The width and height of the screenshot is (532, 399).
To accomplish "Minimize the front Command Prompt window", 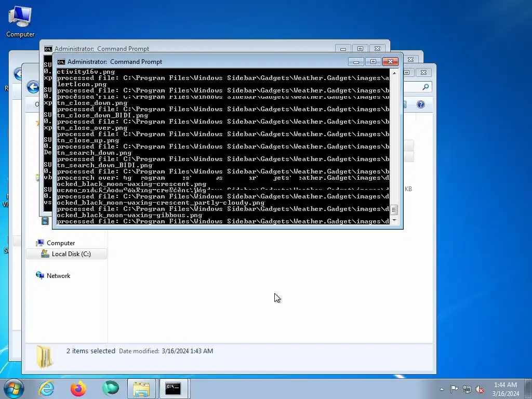I will coord(356,62).
